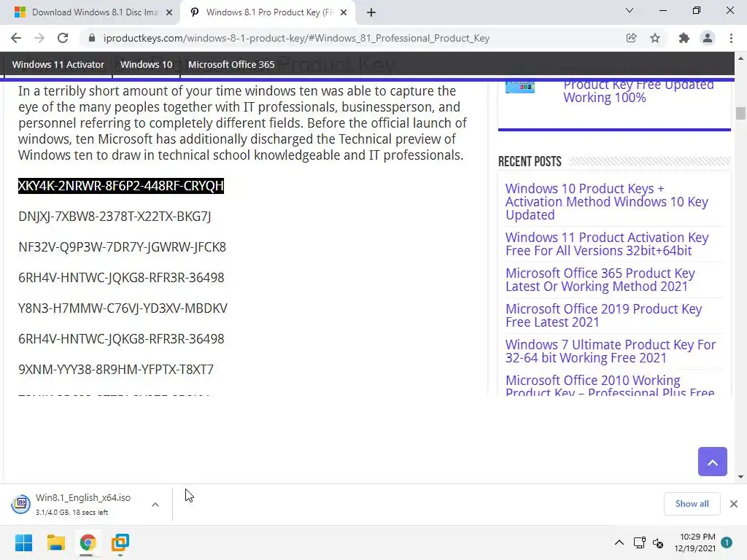This screenshot has width=747, height=560.
Task: Open Product Key Free Updated Working 100% link
Action: click(x=638, y=91)
